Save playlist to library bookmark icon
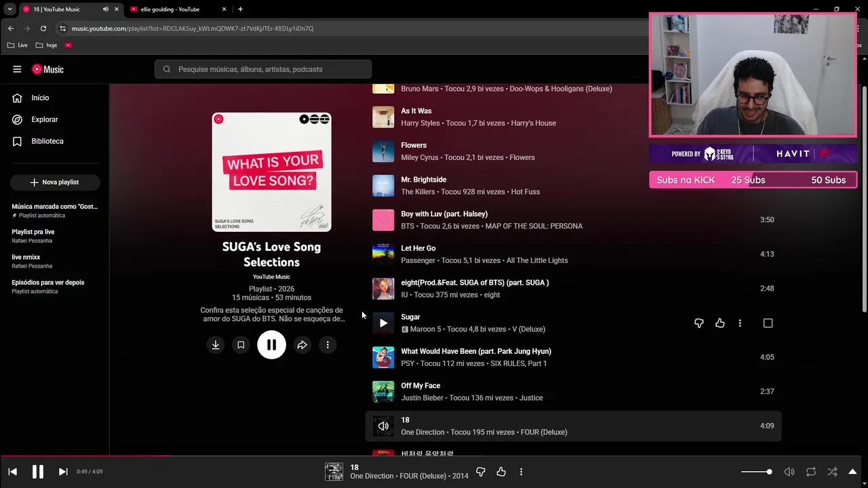868x488 pixels. click(241, 345)
